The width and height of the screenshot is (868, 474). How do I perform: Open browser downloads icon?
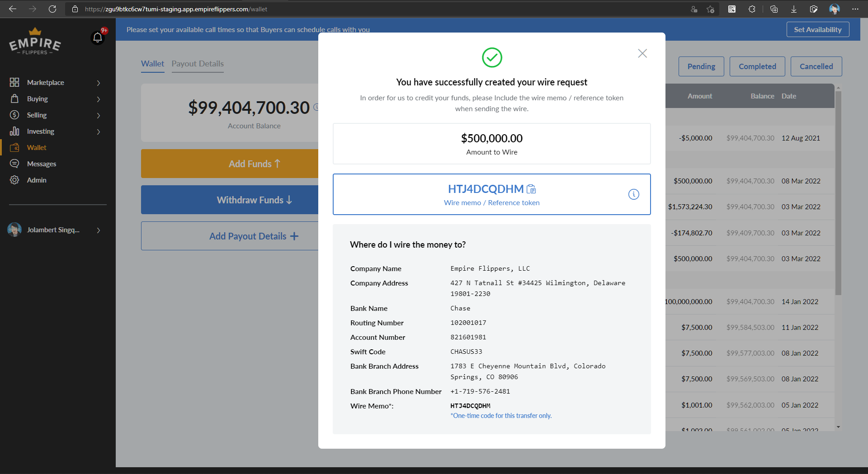(794, 9)
